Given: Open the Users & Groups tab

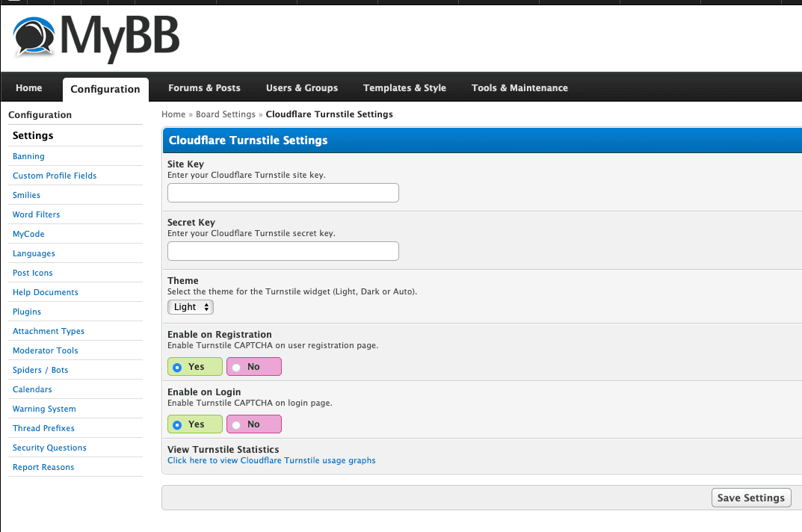Looking at the screenshot, I should pyautogui.click(x=302, y=87).
